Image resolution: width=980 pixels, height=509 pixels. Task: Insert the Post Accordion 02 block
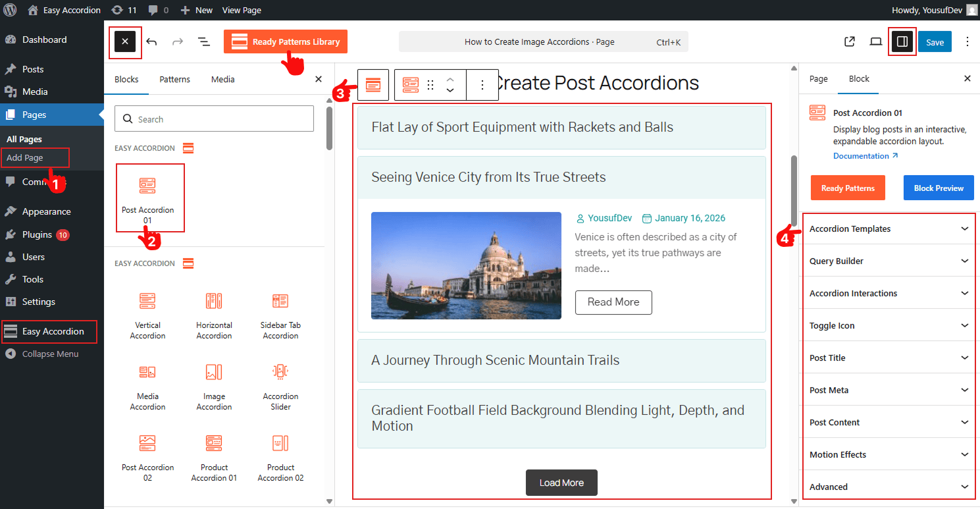(x=148, y=459)
